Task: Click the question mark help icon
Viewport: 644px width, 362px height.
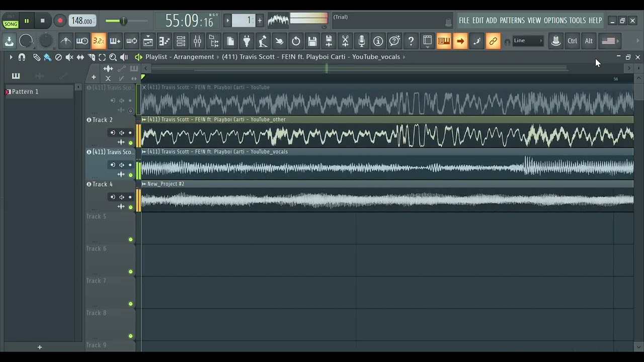Action: 411,41
